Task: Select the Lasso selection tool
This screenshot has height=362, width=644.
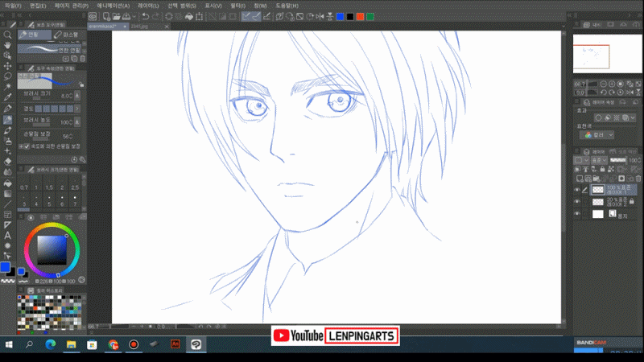Action: pyautogui.click(x=7, y=76)
